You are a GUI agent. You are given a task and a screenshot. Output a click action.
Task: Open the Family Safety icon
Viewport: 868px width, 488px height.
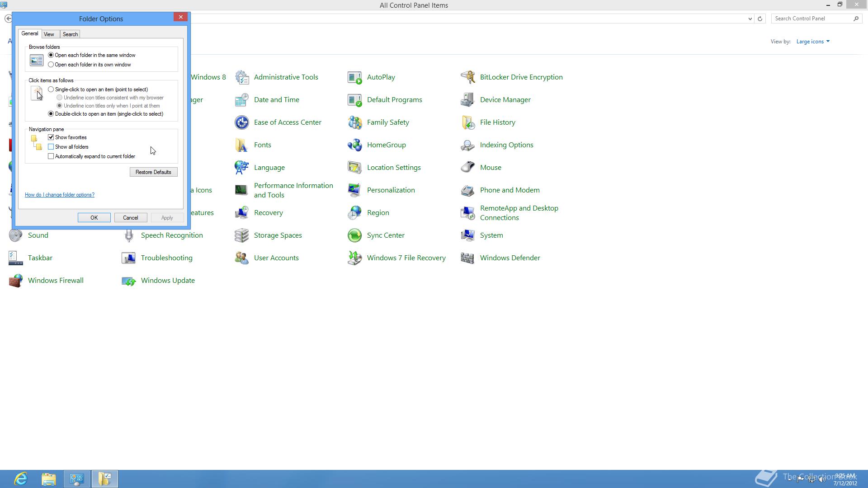(x=355, y=122)
